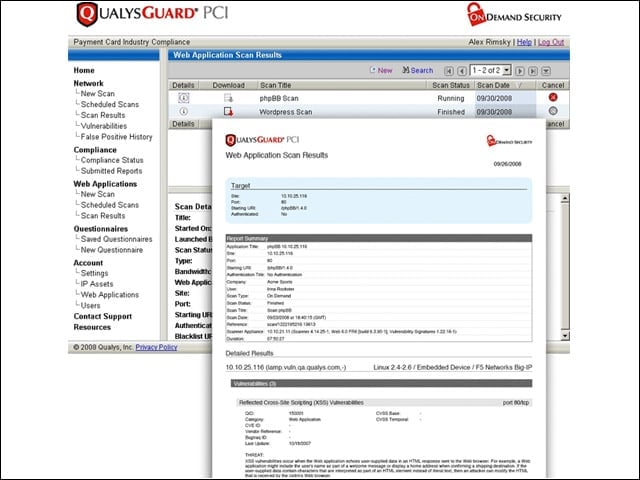
Task: Select the Wordpress Scan title
Action: [x=286, y=112]
